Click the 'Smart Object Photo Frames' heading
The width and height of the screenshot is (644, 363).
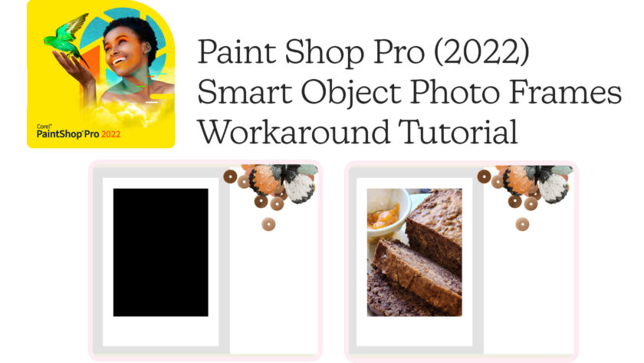coord(409,92)
